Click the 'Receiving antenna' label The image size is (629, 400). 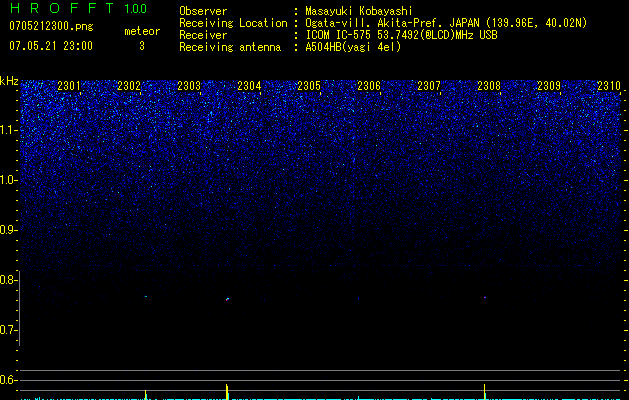pyautogui.click(x=230, y=47)
